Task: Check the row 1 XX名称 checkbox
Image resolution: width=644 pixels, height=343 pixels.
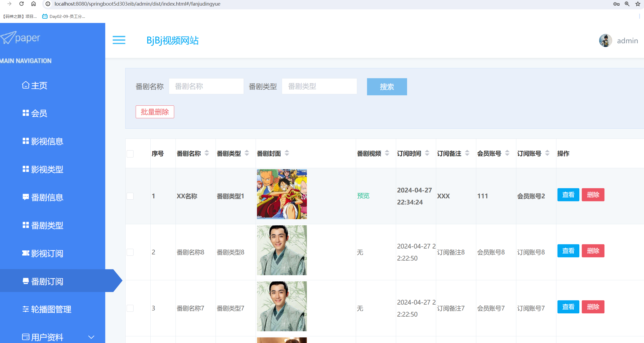Action: point(130,196)
